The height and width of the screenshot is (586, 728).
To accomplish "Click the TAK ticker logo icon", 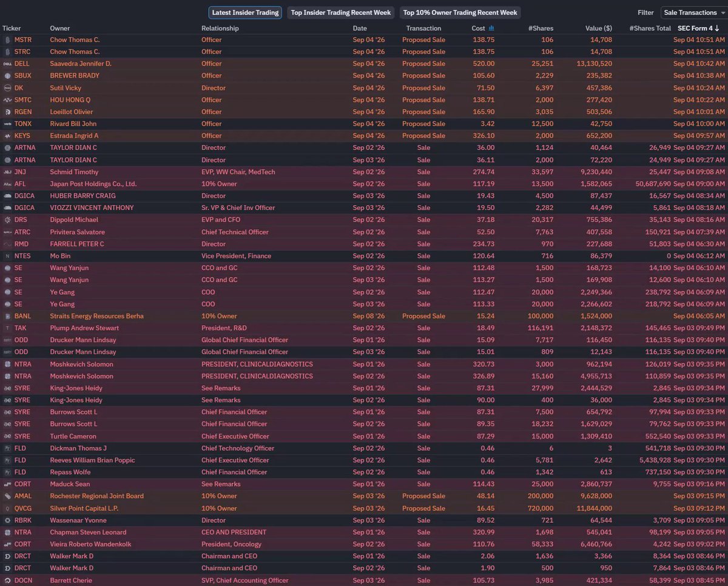I will [x=7, y=328].
